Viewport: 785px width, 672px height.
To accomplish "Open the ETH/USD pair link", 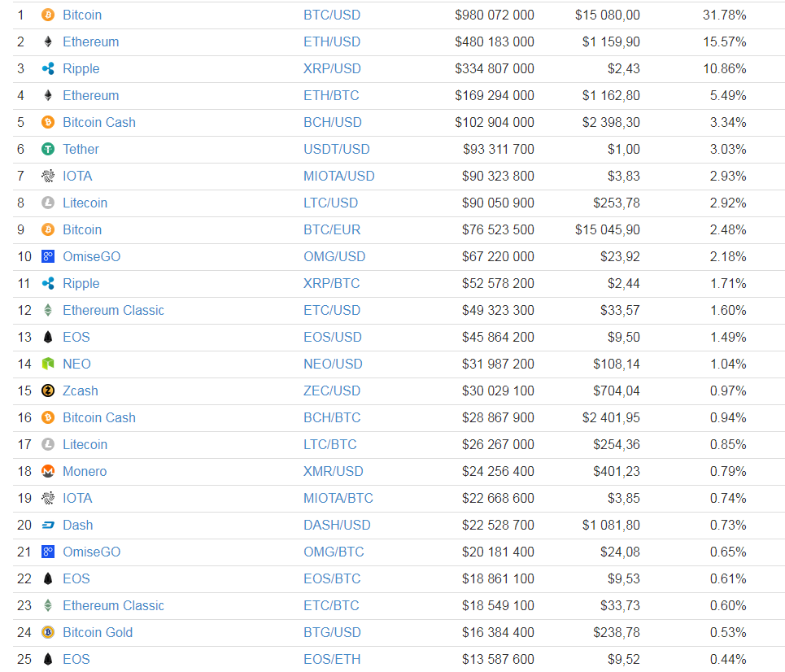I will pos(332,41).
